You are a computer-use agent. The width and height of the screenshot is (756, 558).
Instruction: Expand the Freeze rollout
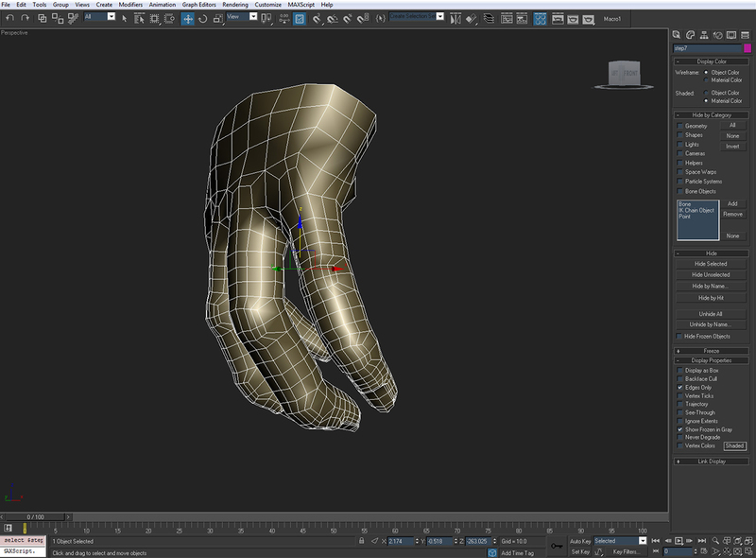click(712, 351)
